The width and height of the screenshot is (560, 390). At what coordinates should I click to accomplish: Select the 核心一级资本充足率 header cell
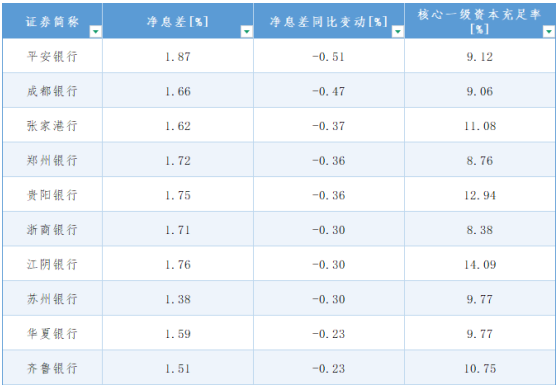point(480,21)
